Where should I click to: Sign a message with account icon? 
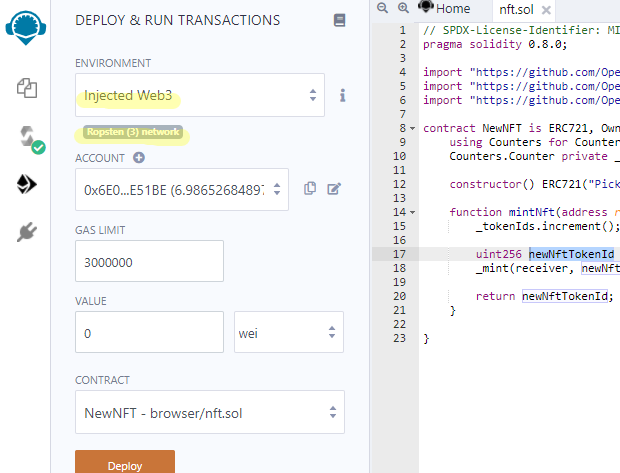(334, 189)
